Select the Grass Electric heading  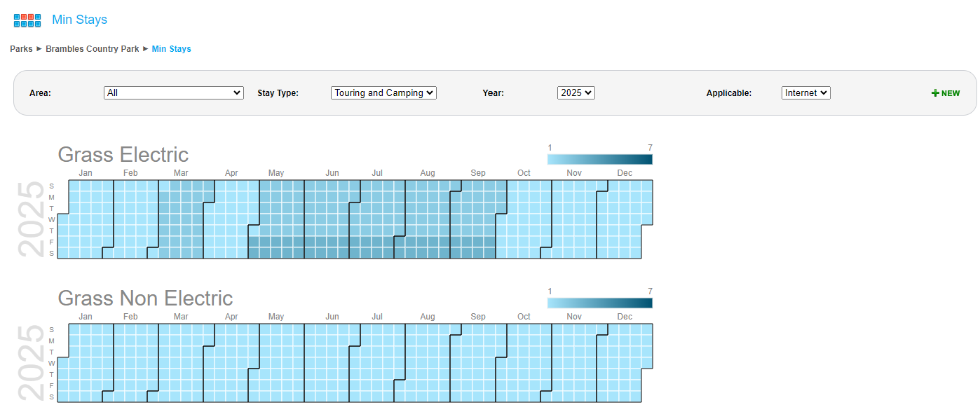(123, 154)
